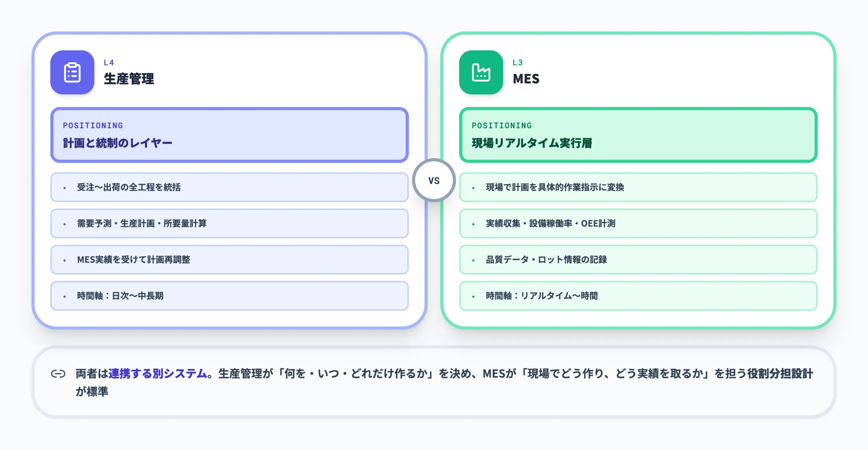Click the VS badge between the two cards

434,180
